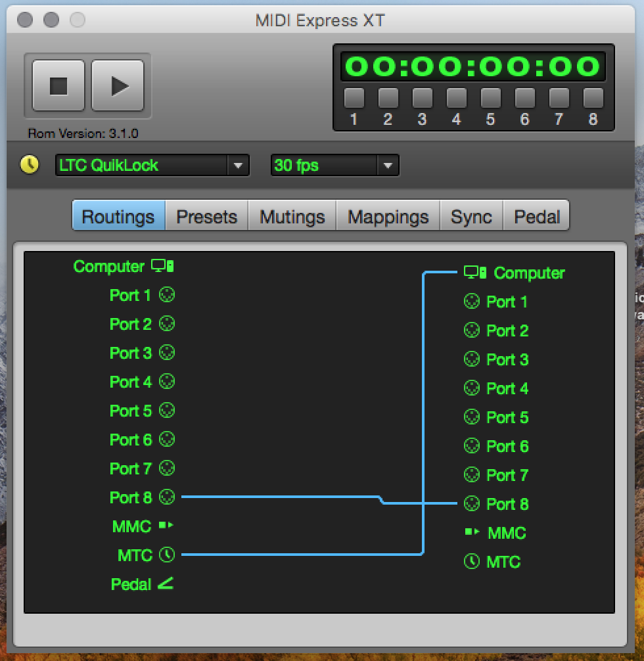
Task: Click the Stop transport button
Action: [58, 86]
